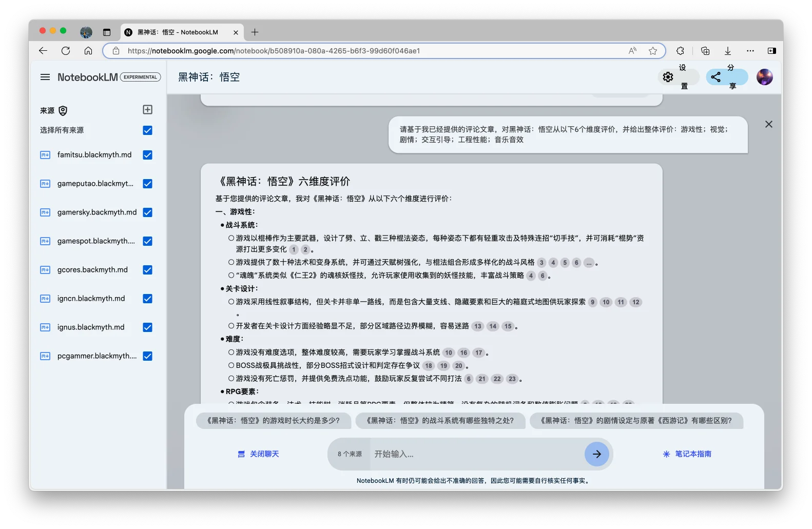The width and height of the screenshot is (812, 529).
Task: Click the markdown icon beside famitsu.blackmyth.md
Action: tap(45, 155)
